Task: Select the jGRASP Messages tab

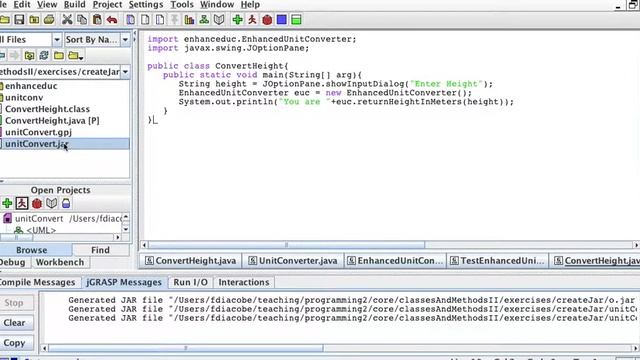Action: click(124, 282)
